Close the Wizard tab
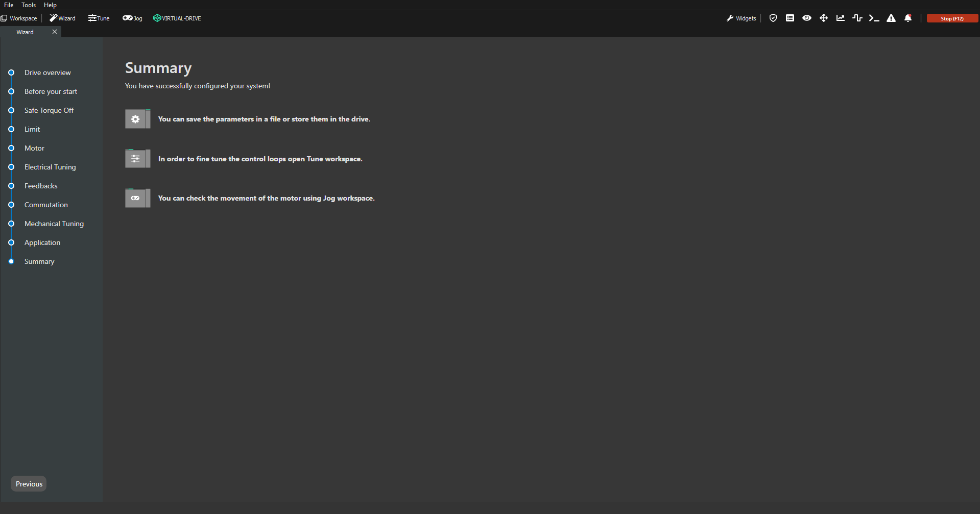 pyautogui.click(x=55, y=32)
